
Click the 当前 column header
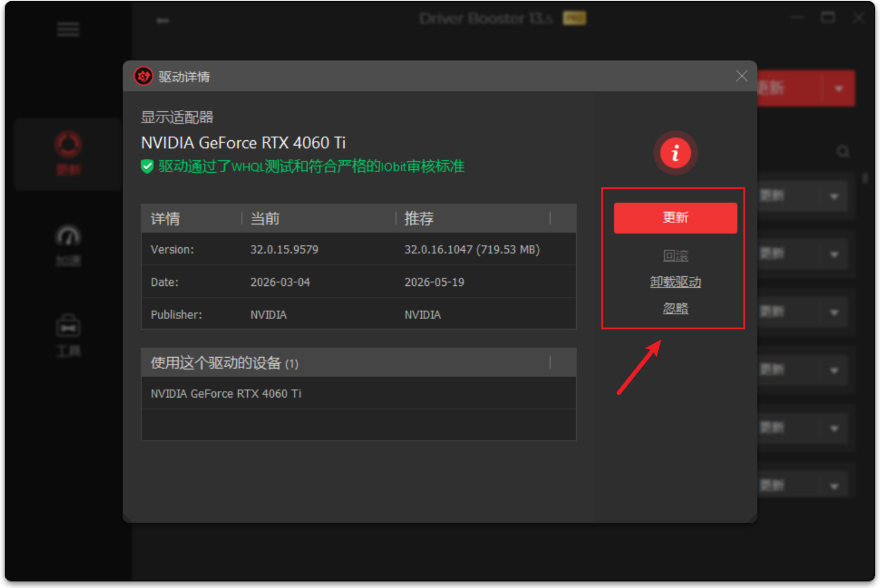(265, 219)
